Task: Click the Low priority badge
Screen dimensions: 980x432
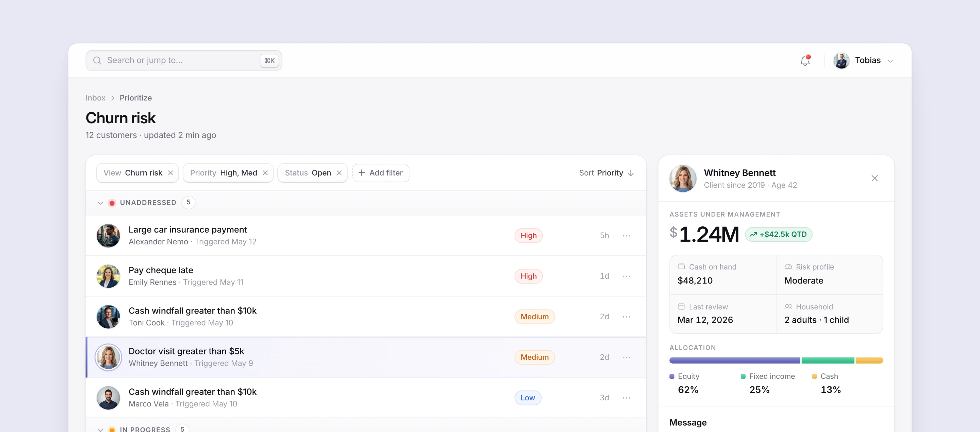Action: pos(528,398)
